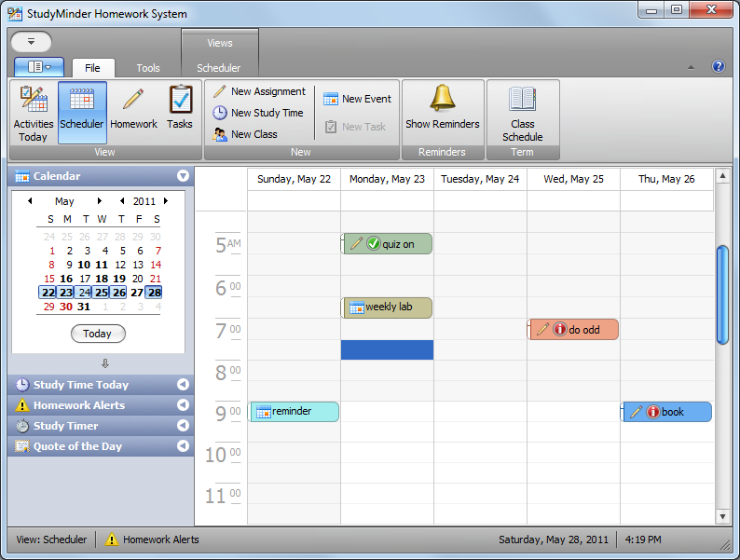Viewport: 740px width, 560px height.
Task: Open the Class Schedule
Action: [523, 113]
